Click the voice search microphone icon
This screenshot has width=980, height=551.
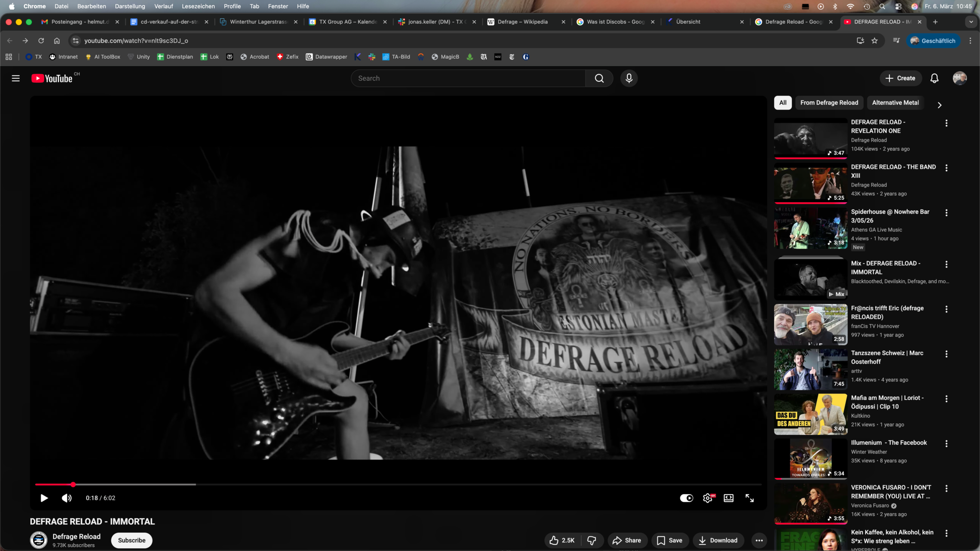coord(629,78)
